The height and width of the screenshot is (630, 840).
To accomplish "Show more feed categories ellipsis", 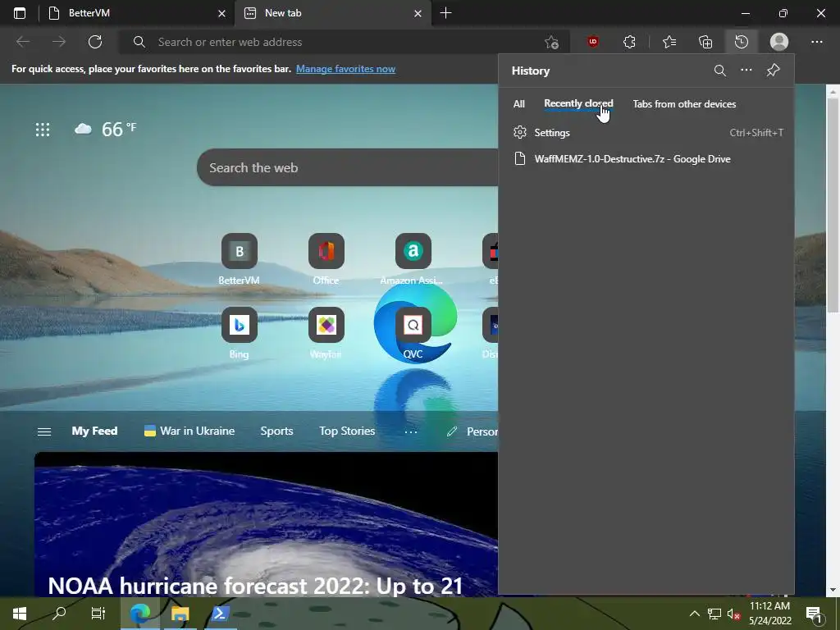I will coord(410,431).
